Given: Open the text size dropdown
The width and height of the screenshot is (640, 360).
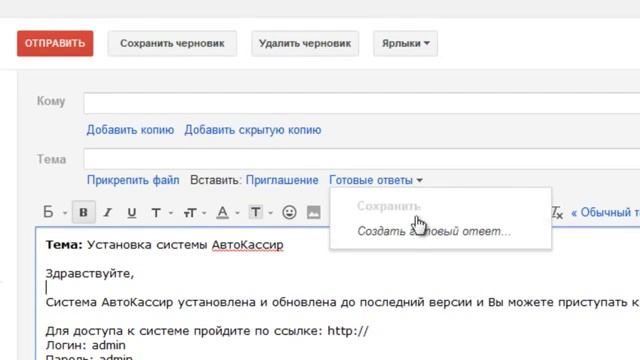Looking at the screenshot, I should [195, 213].
